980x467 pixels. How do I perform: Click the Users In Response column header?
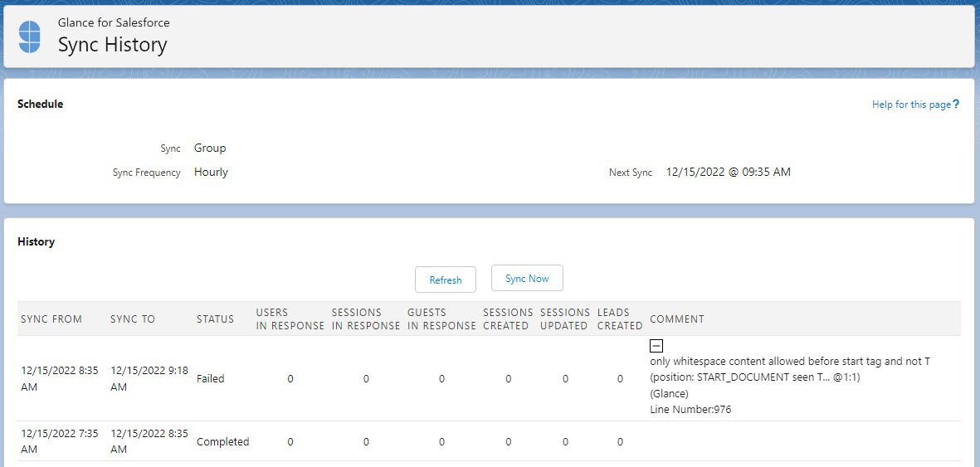point(290,319)
